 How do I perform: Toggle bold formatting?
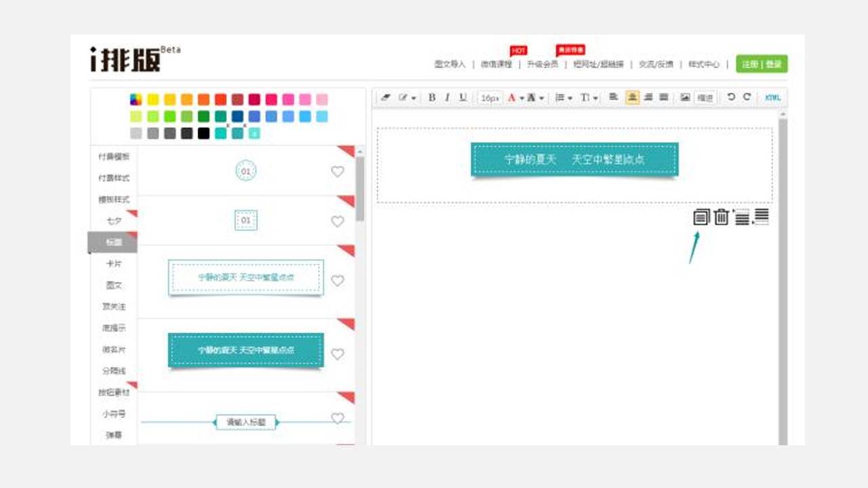432,98
